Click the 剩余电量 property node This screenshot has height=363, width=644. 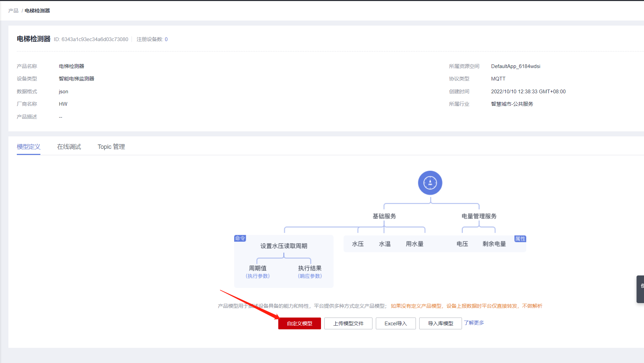[494, 244]
